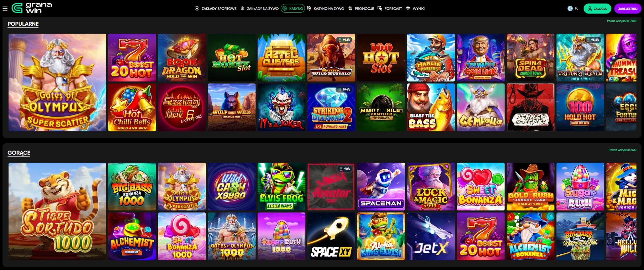Open the PL language selector
Image resolution: width=644 pixels, height=270 pixels.
[x=573, y=9]
